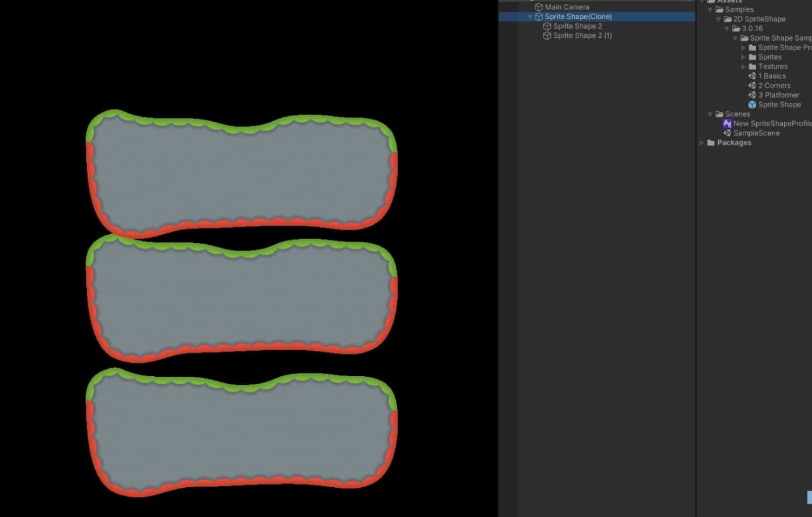Viewport: 812px width, 517px height.
Task: Select the Scenes folder label
Action: (x=737, y=114)
